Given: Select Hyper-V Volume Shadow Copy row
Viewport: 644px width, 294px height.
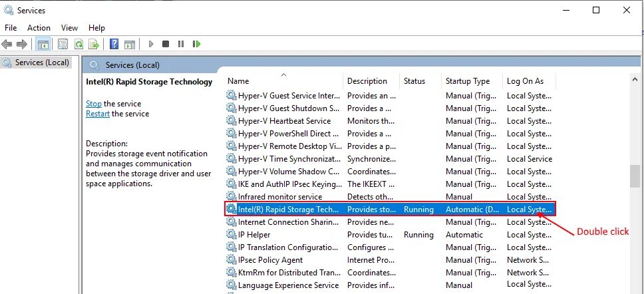Looking at the screenshot, I should click(x=390, y=172).
